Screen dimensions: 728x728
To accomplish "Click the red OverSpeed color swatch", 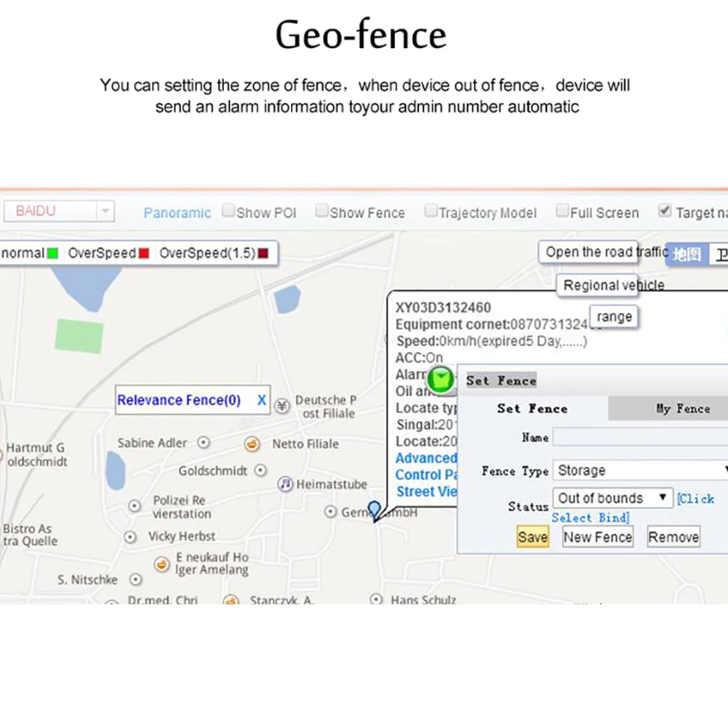I will click(144, 253).
